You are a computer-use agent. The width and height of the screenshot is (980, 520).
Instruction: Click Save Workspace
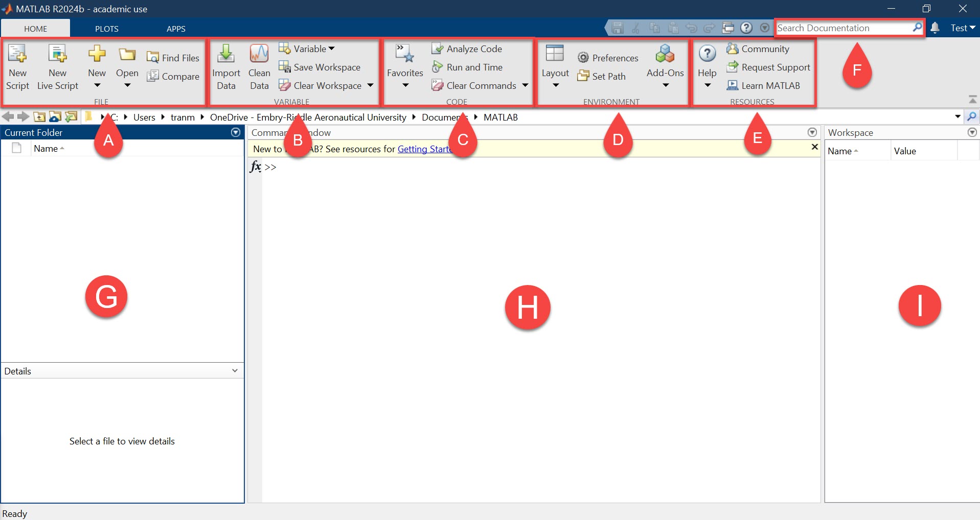320,67
